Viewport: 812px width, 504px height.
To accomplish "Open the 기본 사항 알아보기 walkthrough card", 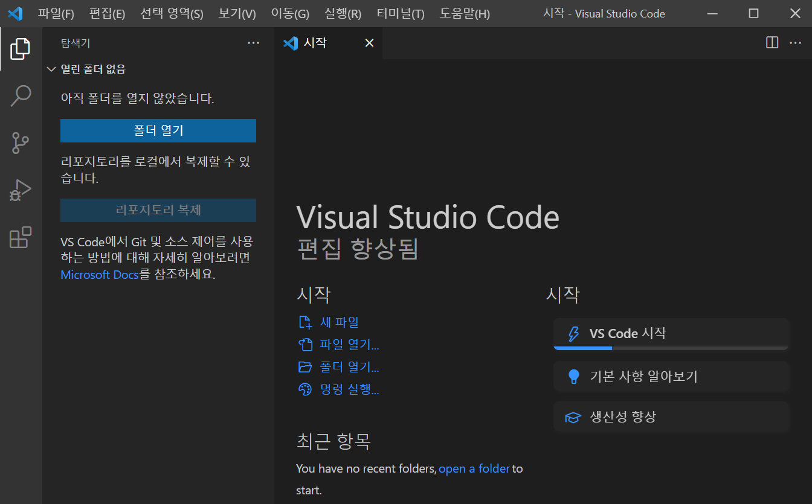I will click(671, 377).
